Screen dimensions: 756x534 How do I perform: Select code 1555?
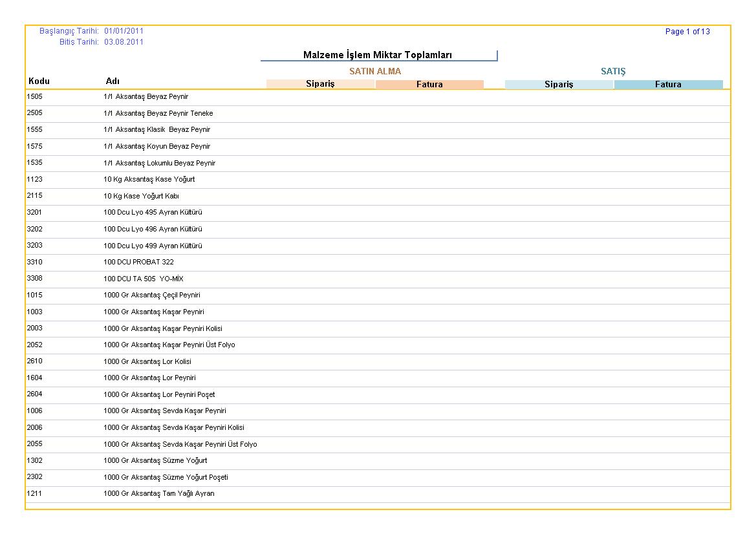pos(35,129)
